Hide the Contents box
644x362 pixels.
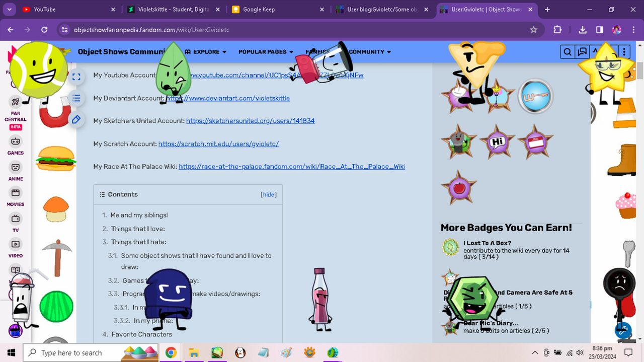pyautogui.click(x=269, y=195)
